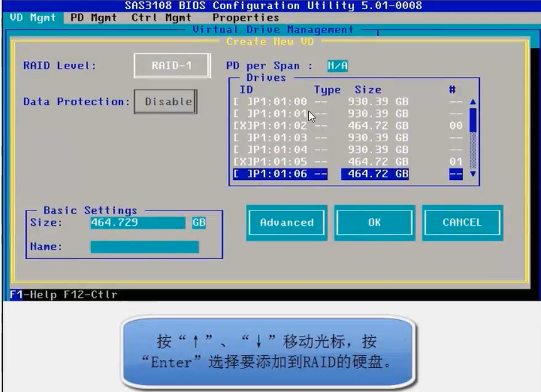Select the PD per Span N/A field

[x=337, y=66]
